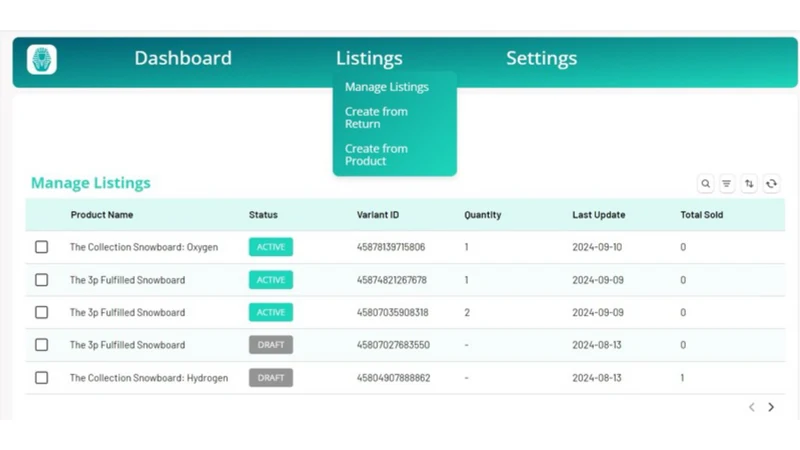Click the Total Sold column header
The height and width of the screenshot is (450, 800).
point(702,215)
